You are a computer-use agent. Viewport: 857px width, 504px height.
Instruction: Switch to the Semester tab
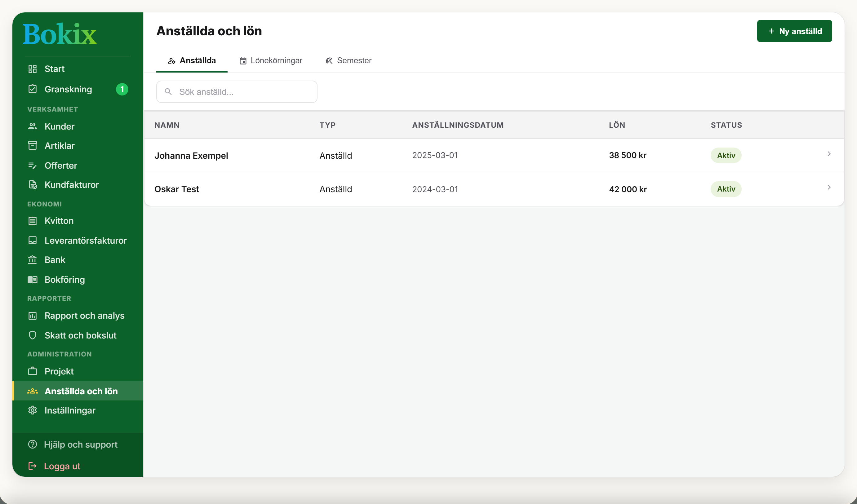[348, 60]
